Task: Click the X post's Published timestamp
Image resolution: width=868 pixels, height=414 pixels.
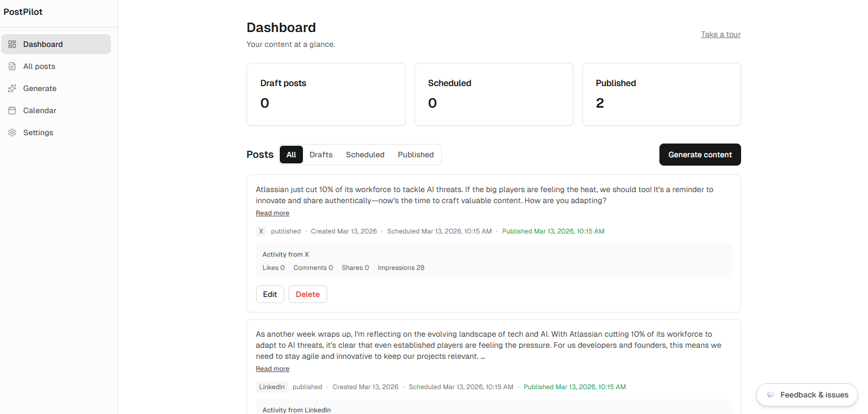Action: point(553,231)
